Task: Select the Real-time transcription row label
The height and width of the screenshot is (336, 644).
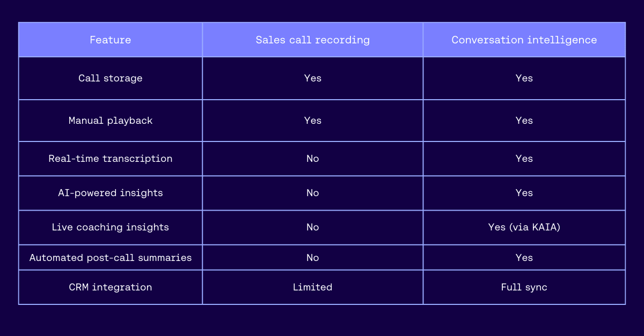Action: click(x=110, y=159)
